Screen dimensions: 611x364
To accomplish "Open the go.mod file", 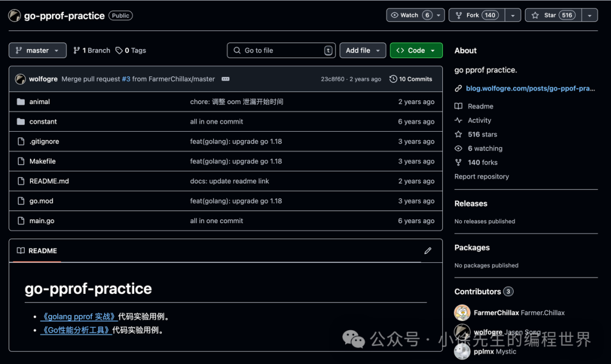I will 41,201.
